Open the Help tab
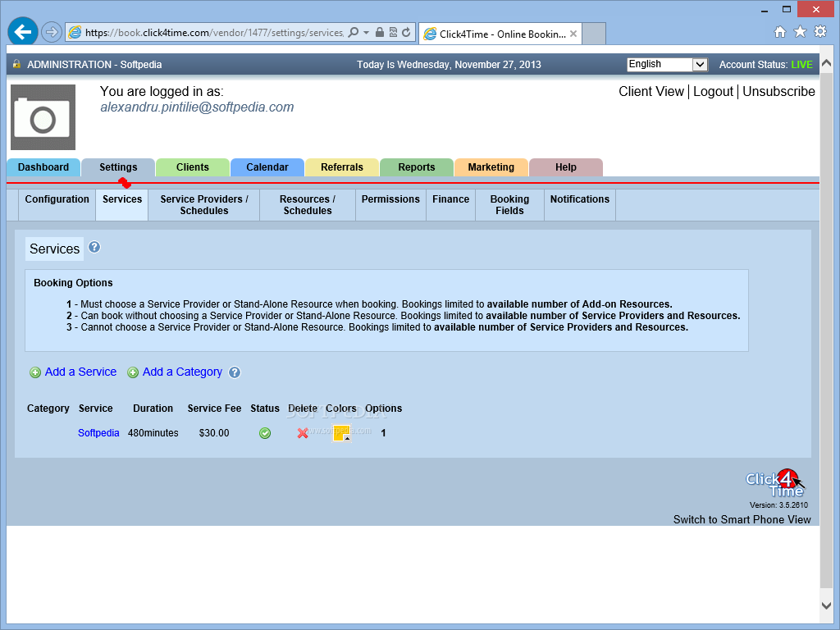 pyautogui.click(x=566, y=167)
